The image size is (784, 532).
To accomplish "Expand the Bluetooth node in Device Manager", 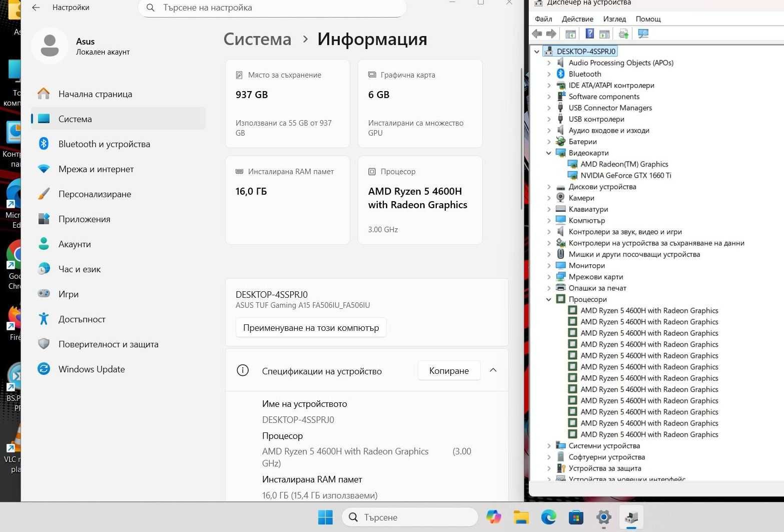I will click(549, 74).
